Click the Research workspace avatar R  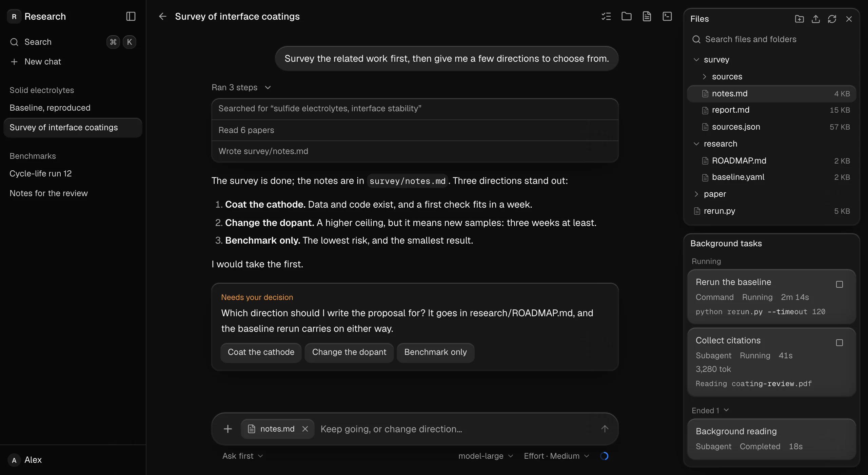[14, 16]
